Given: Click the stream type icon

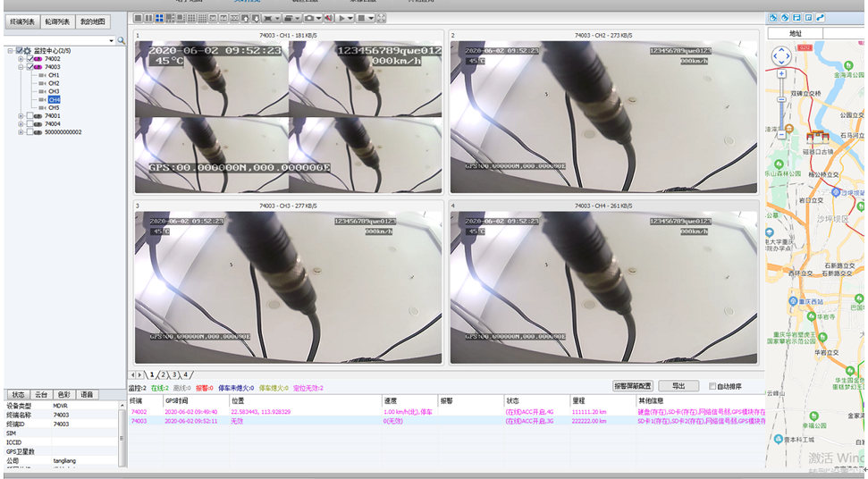Looking at the screenshot, I should click(287, 18).
